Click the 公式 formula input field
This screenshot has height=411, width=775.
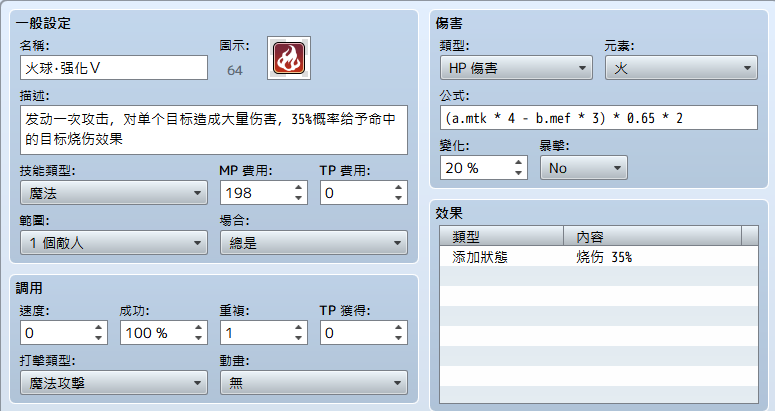click(x=599, y=118)
